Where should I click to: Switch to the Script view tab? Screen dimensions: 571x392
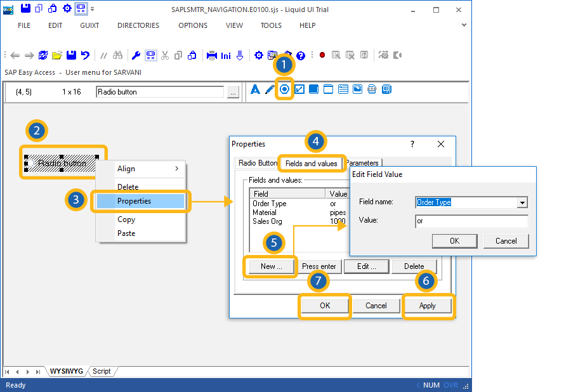[x=102, y=371]
